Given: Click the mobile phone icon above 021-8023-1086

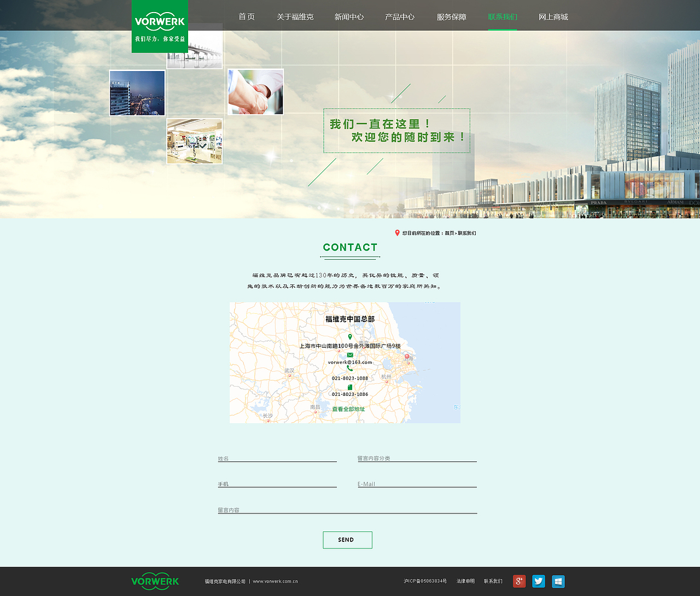Looking at the screenshot, I should [349, 387].
